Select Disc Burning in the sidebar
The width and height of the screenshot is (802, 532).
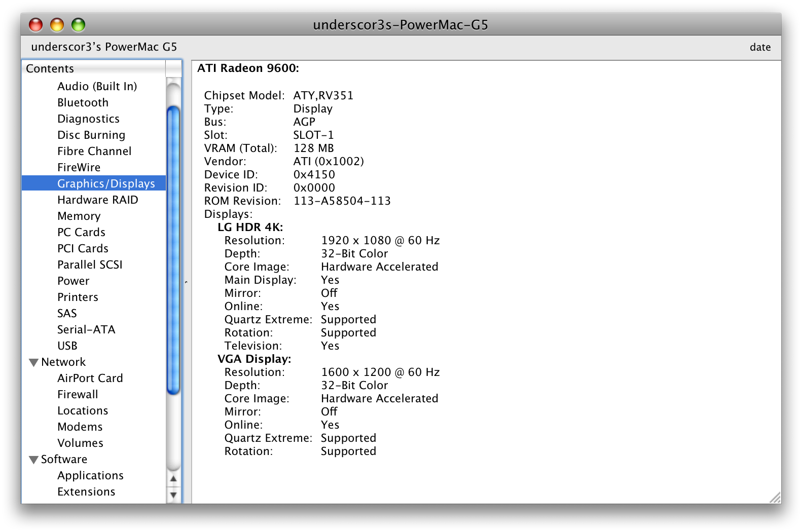pyautogui.click(x=91, y=135)
